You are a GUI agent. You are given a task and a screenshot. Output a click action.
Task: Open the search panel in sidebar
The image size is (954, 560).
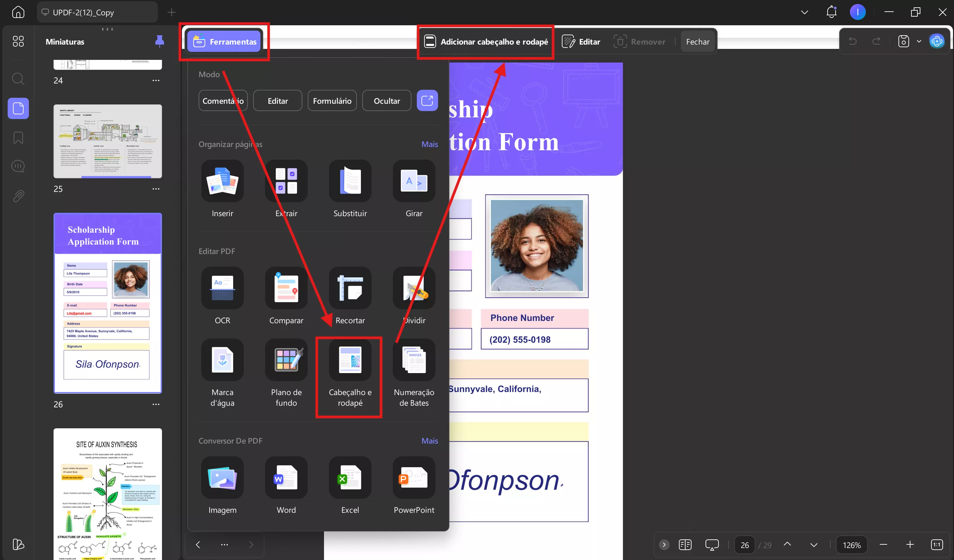18,79
